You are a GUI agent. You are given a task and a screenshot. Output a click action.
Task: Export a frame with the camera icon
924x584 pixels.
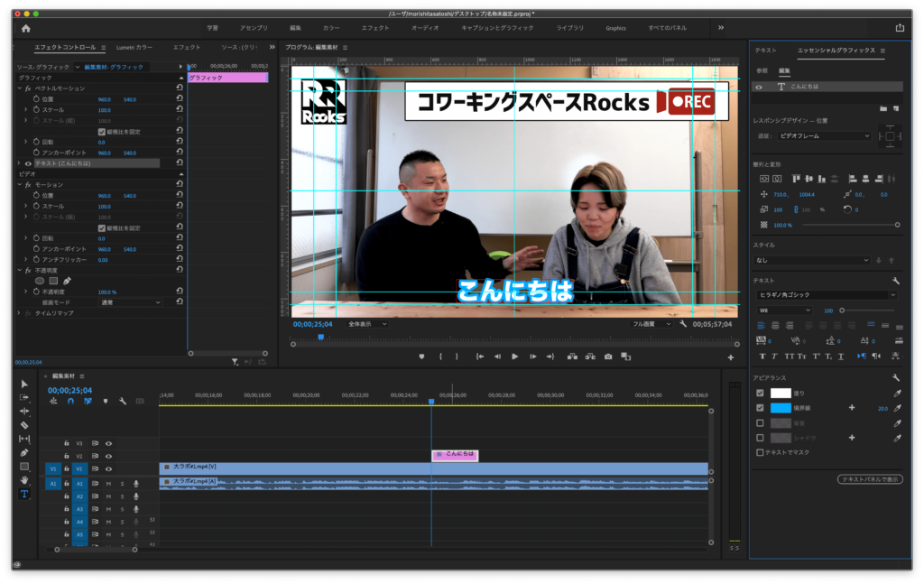(607, 357)
